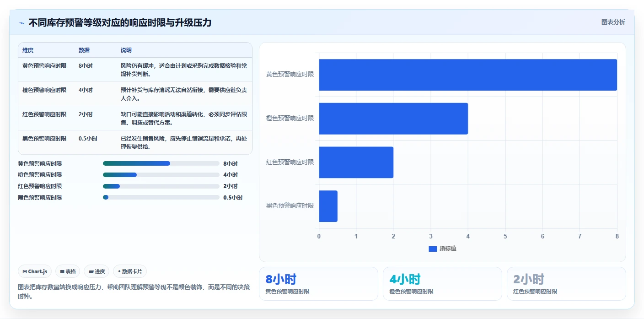The width and height of the screenshot is (644, 319).
Task: Click the 黄色预警响应时限 progress bar
Action: click(161, 163)
